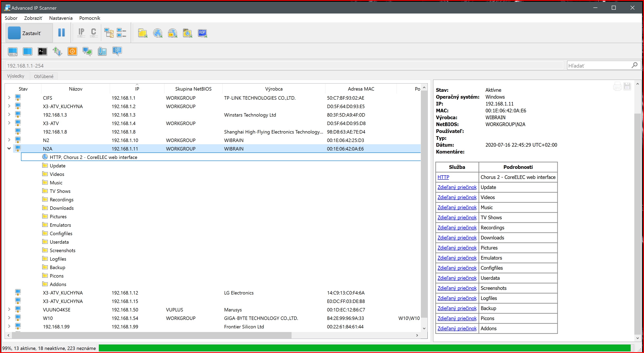Open the HTTP service link
Screen dimensions: 644x353
[443, 177]
